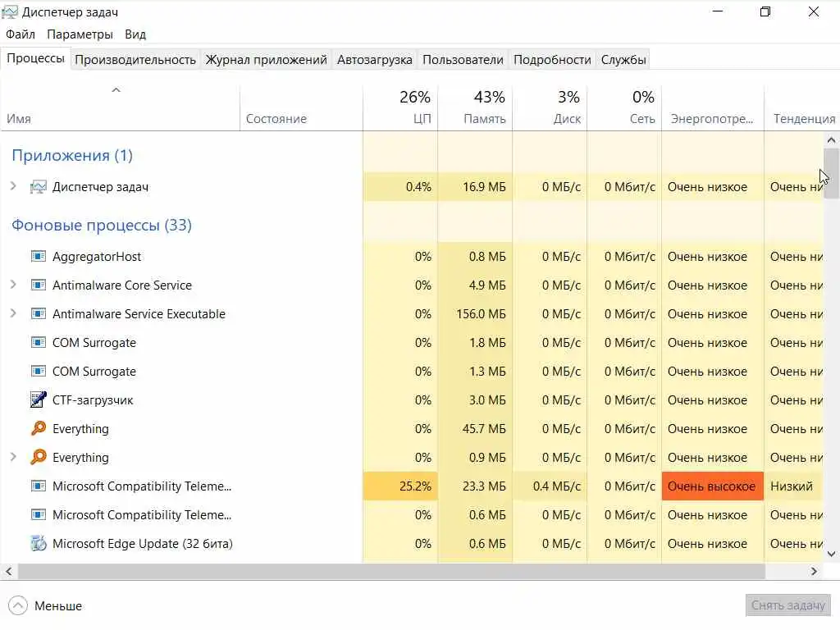Click the 25.2% CPU value cell
Image resolution: width=840 pixels, height=630 pixels.
click(x=400, y=486)
